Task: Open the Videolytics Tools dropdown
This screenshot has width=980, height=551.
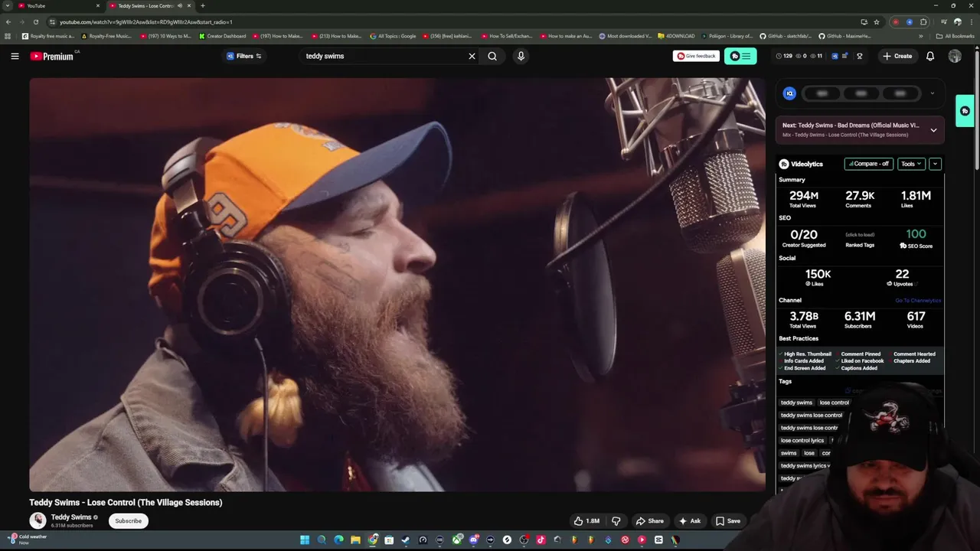Action: 911,164
